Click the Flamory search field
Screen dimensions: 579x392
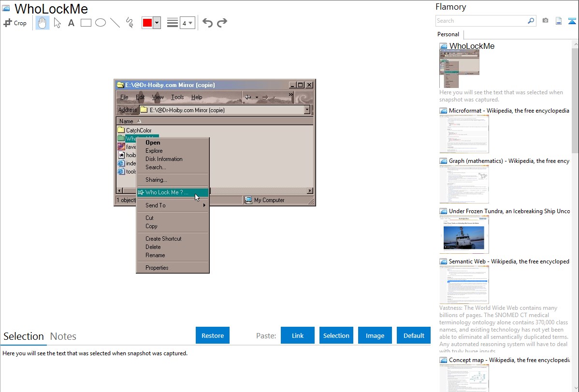tap(481, 21)
